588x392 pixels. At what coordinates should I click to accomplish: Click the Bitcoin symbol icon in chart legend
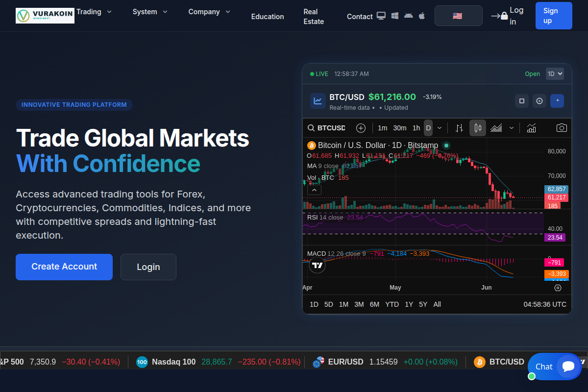click(x=311, y=145)
